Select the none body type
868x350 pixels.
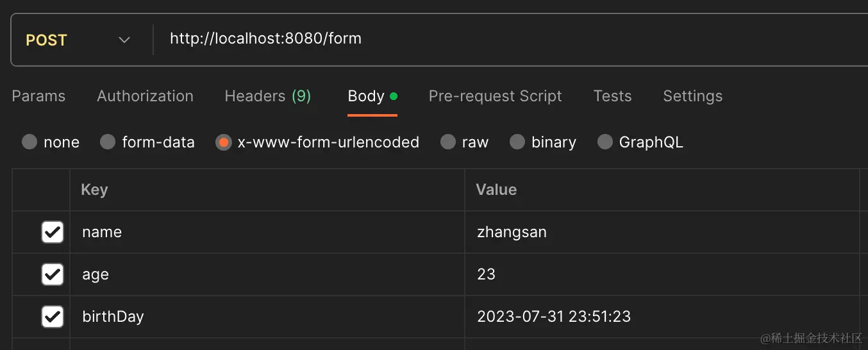click(29, 142)
